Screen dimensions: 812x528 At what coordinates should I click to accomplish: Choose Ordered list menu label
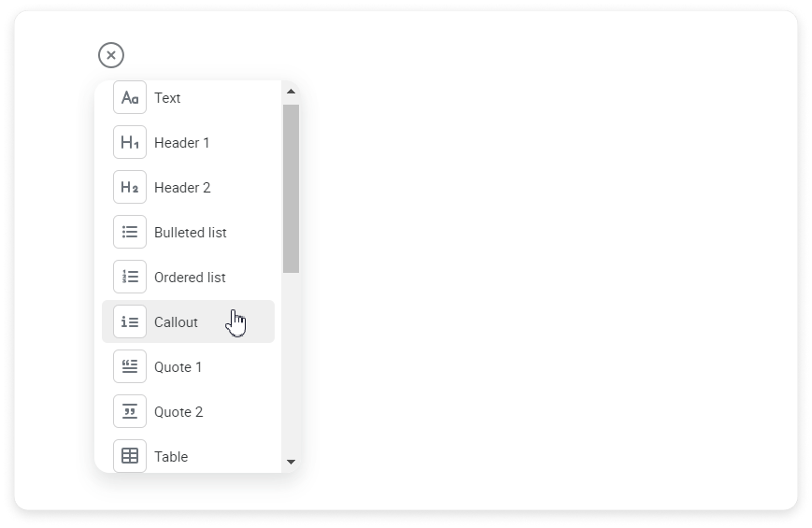[x=190, y=278]
